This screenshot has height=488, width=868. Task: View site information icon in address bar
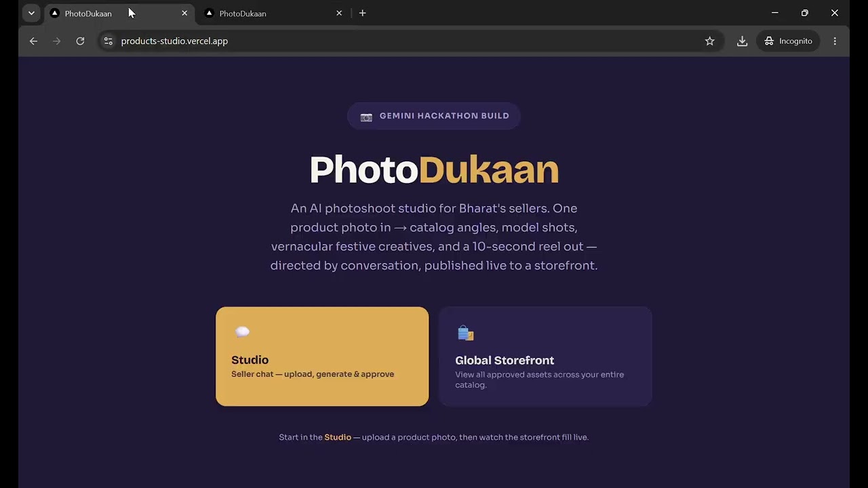108,41
